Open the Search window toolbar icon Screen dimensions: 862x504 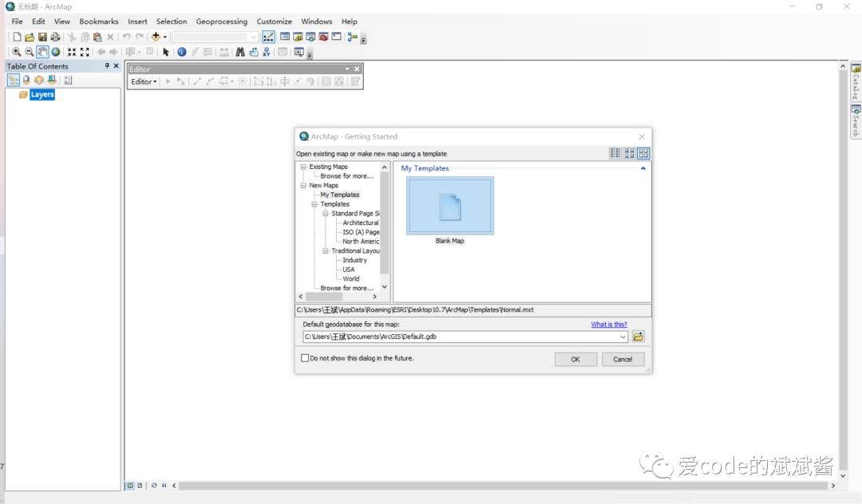click(310, 37)
